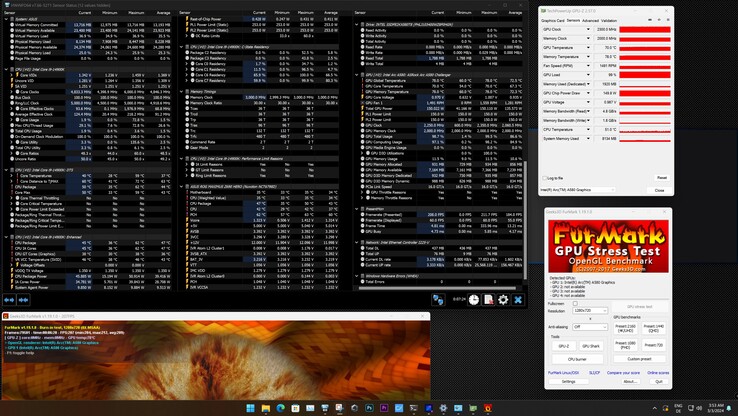Launch GPU-Z tool button in FurMark
The image size is (738, 416).
[563, 346]
